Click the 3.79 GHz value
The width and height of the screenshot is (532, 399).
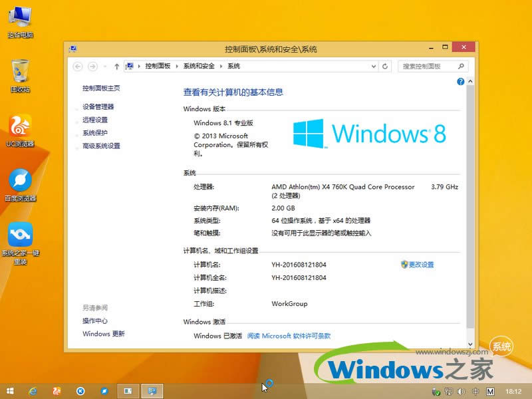click(444, 187)
